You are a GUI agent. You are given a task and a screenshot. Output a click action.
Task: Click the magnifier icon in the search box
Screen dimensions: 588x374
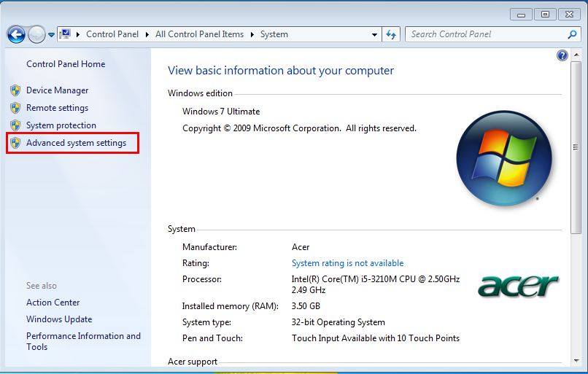click(x=572, y=34)
